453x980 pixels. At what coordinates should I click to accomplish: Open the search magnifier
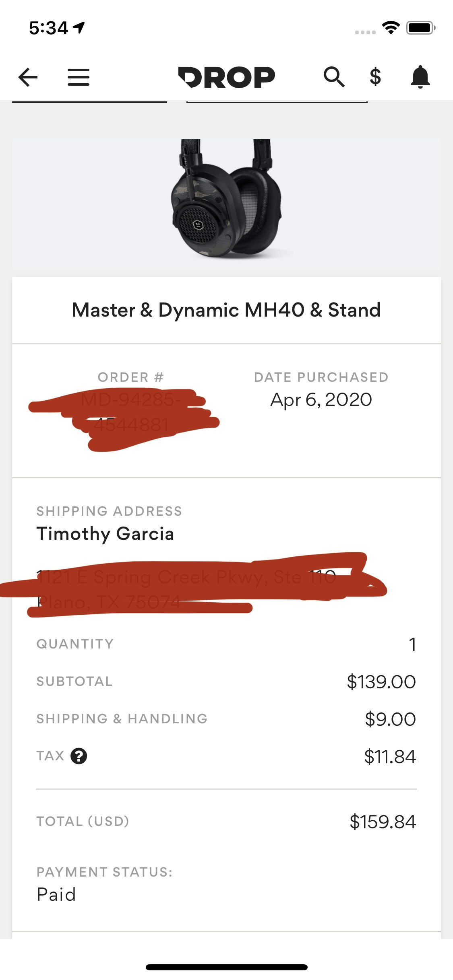[334, 77]
